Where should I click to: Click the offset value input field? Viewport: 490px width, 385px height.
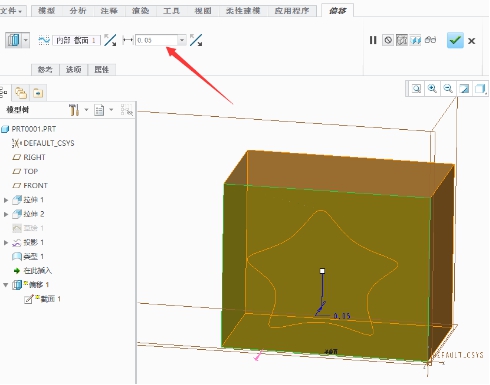tap(156, 40)
